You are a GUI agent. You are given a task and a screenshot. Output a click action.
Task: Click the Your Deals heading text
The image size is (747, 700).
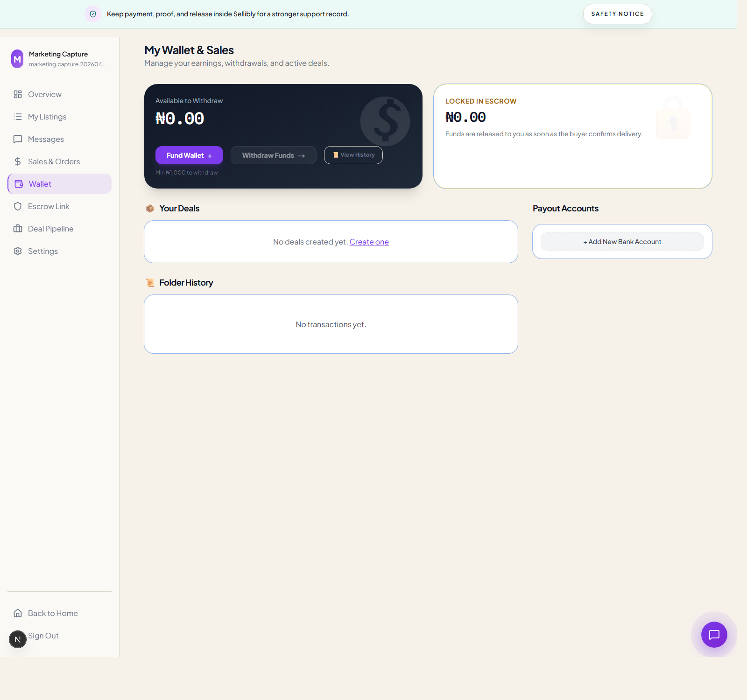point(179,209)
